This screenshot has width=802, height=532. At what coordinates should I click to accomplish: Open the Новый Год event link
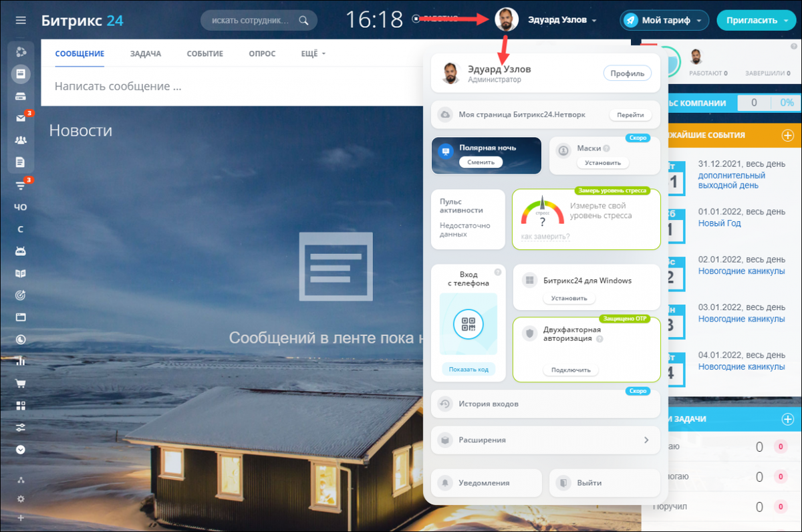coord(720,223)
